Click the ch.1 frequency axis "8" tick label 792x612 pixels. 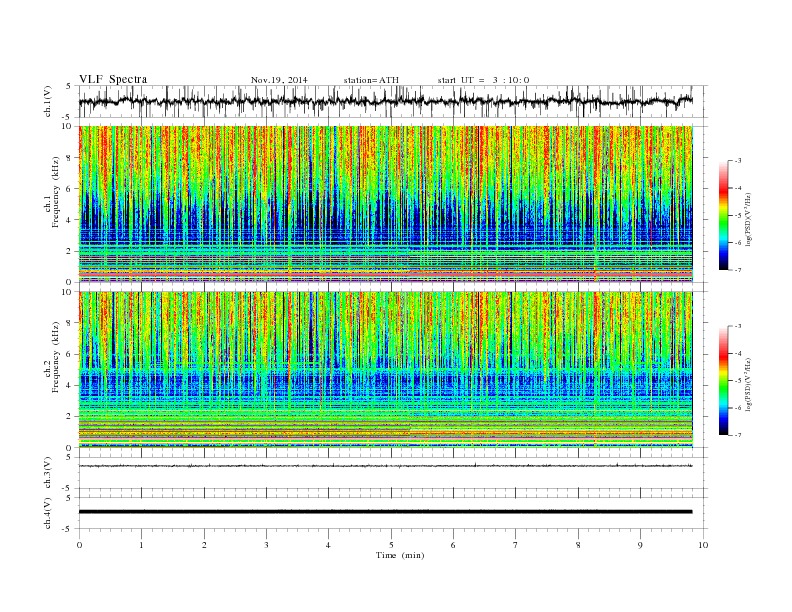(69, 158)
